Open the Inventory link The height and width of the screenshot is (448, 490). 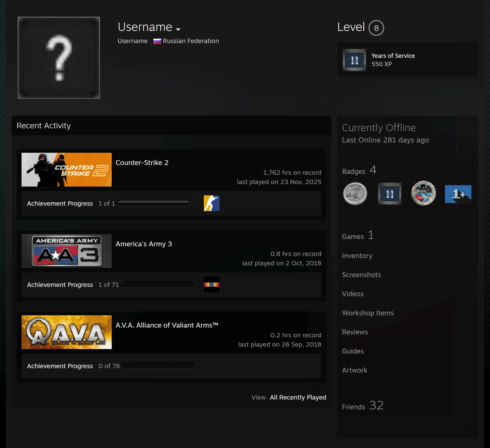(357, 256)
